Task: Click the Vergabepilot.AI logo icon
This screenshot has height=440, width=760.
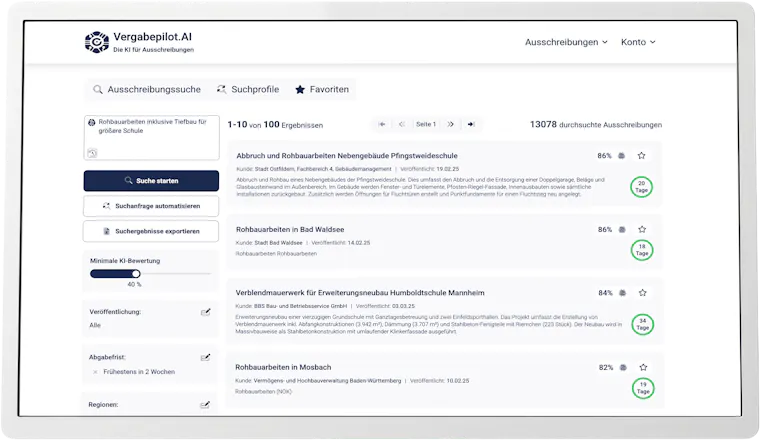Action: [96, 42]
